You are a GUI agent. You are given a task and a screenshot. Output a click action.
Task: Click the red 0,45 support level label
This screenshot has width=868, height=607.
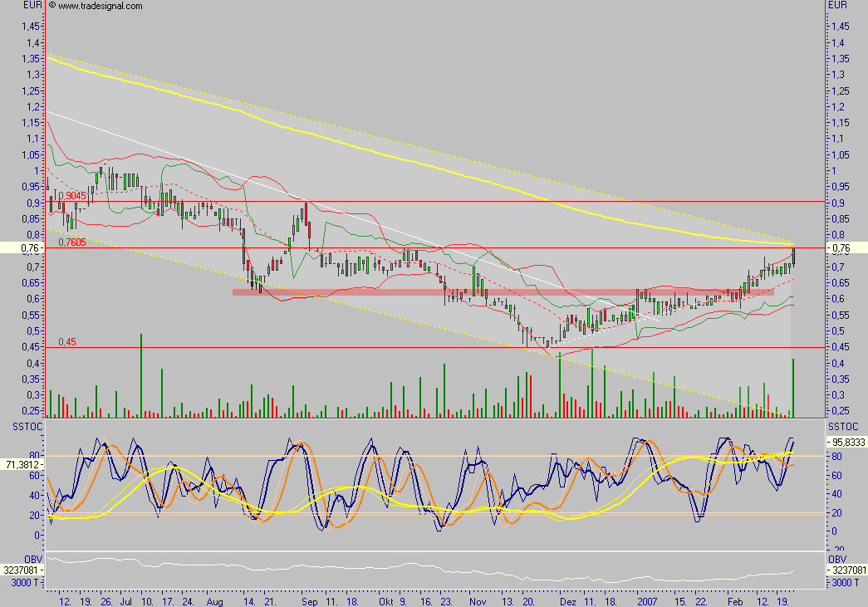(67, 342)
